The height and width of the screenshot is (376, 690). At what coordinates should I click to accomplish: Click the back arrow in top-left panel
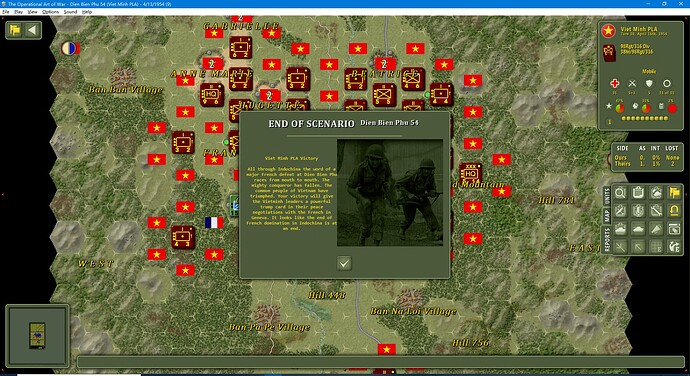click(32, 30)
